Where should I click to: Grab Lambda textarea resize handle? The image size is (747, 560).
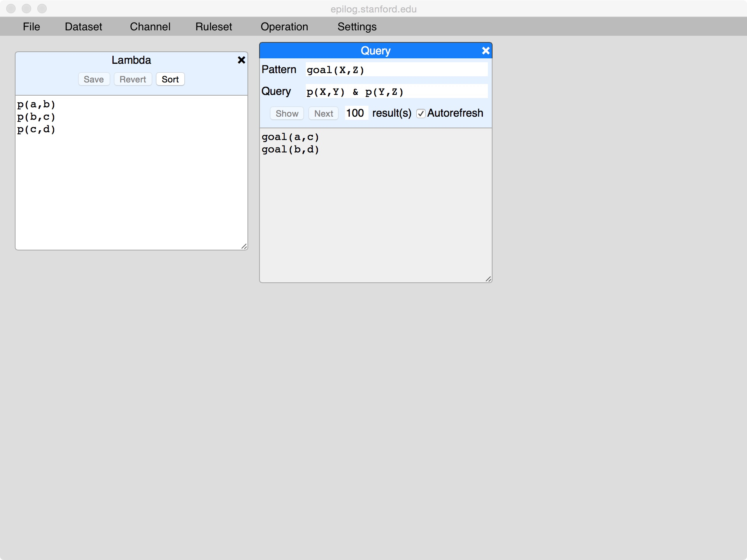coord(244,246)
